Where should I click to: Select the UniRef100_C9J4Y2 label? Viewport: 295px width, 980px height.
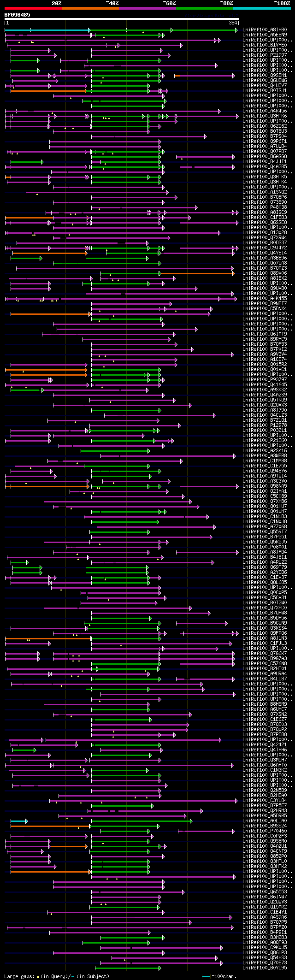pyautogui.click(x=265, y=248)
